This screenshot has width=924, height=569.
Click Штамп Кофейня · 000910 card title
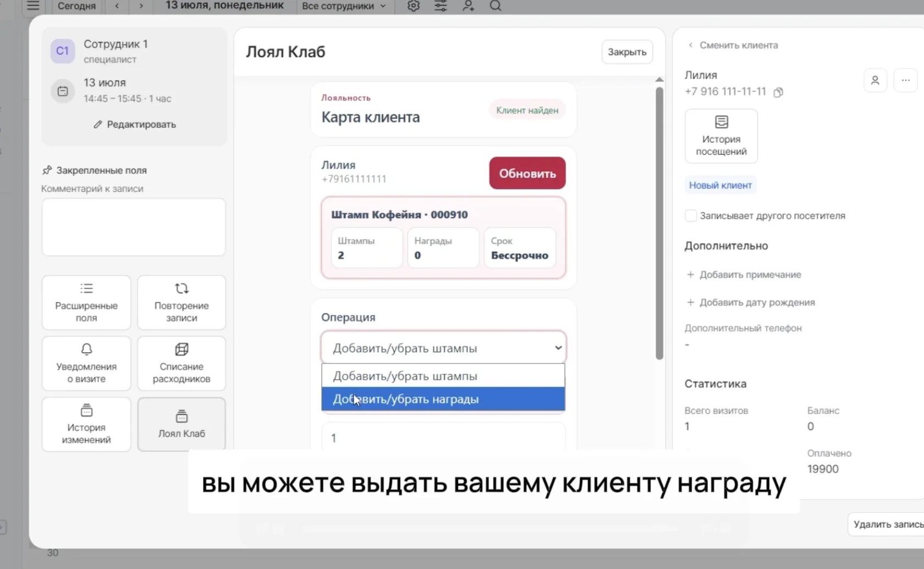point(399,214)
